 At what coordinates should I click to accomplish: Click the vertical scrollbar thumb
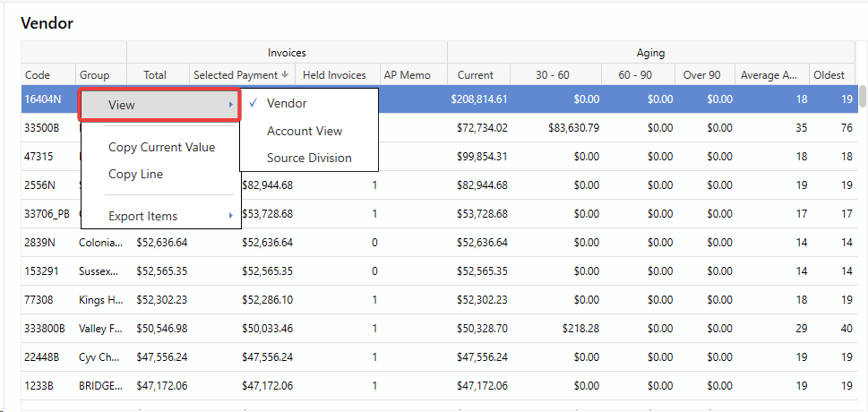click(x=862, y=96)
